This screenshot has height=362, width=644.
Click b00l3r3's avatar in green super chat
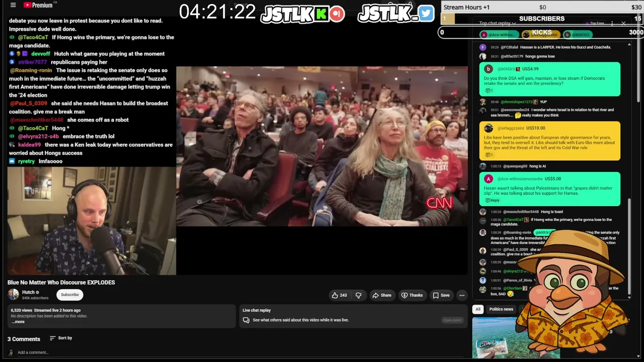pos(488,69)
